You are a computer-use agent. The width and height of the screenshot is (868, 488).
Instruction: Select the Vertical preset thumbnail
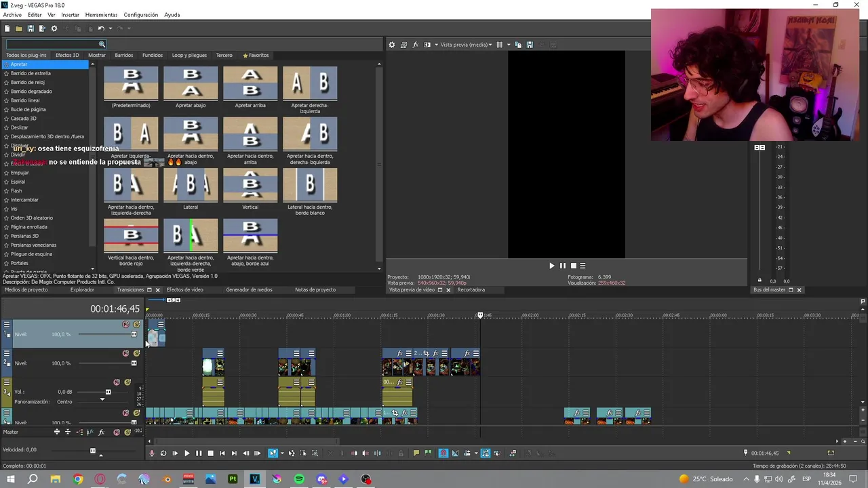coord(250,185)
